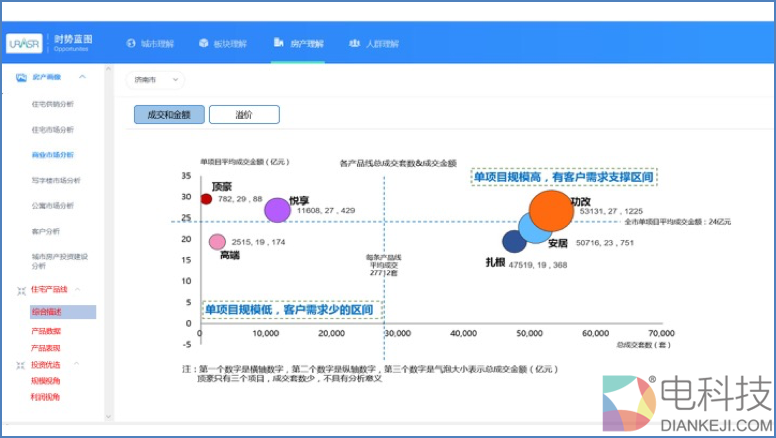Go to 写字楼市场分析 page
This screenshot has width=776, height=438.
[55, 181]
